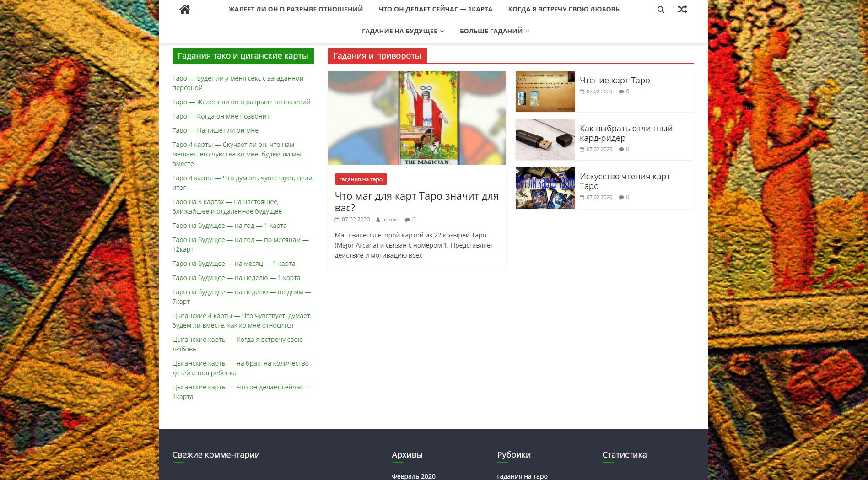This screenshot has width=868, height=480.
Task: Click the admin author link
Action: point(390,220)
